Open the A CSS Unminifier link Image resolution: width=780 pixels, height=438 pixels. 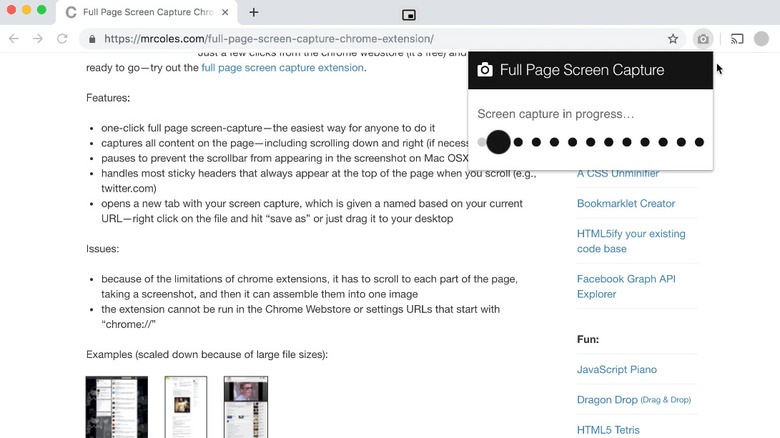click(x=618, y=174)
